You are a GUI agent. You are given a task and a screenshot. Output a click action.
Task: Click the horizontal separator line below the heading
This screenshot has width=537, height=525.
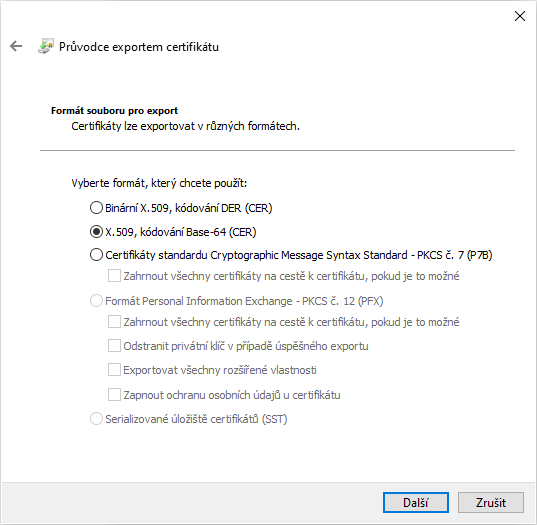pos(277,150)
